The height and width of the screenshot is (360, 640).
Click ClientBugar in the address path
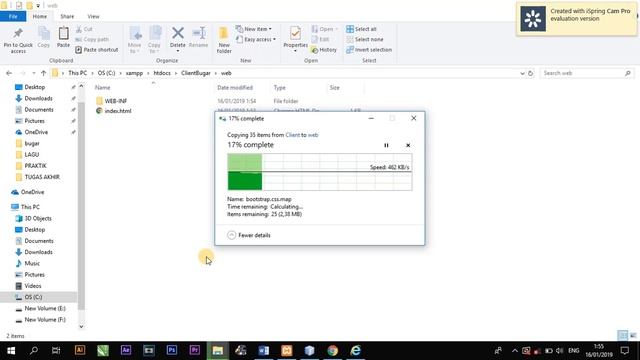[196, 73]
